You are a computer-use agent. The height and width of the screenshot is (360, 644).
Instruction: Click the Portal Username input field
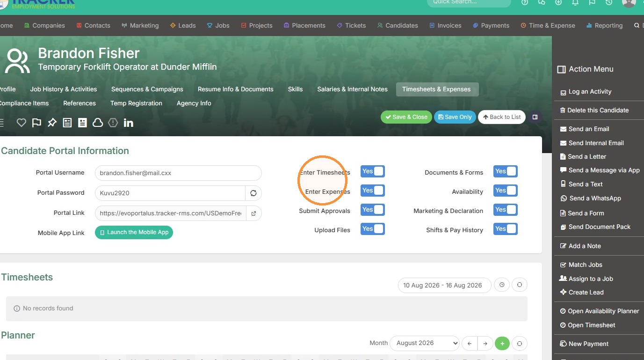pyautogui.click(x=178, y=173)
